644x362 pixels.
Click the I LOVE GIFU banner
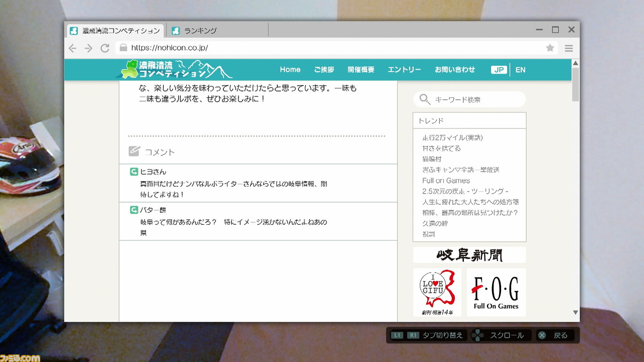coord(437,292)
